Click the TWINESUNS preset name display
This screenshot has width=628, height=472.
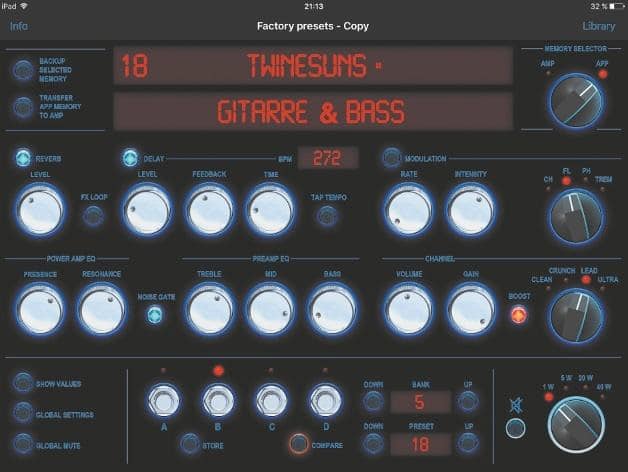(313, 66)
